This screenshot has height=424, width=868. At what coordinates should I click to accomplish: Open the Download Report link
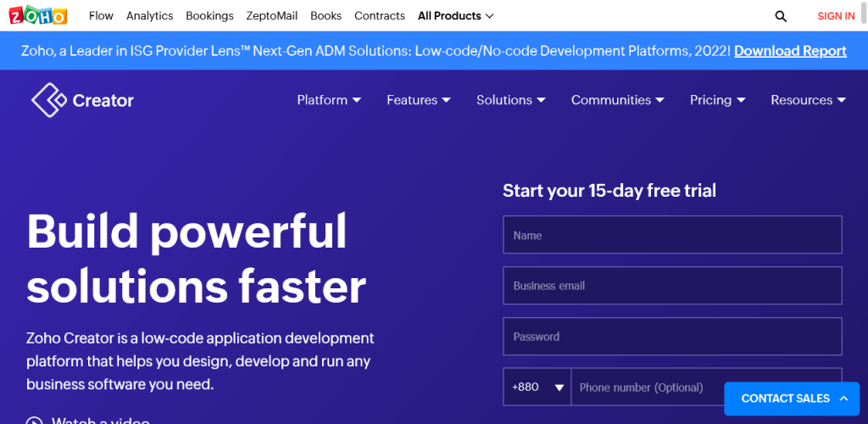(x=790, y=51)
